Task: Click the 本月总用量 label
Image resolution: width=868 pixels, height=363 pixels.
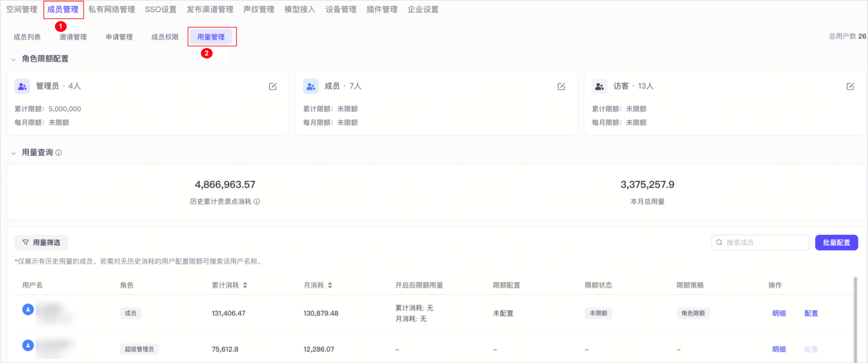Action: (647, 201)
